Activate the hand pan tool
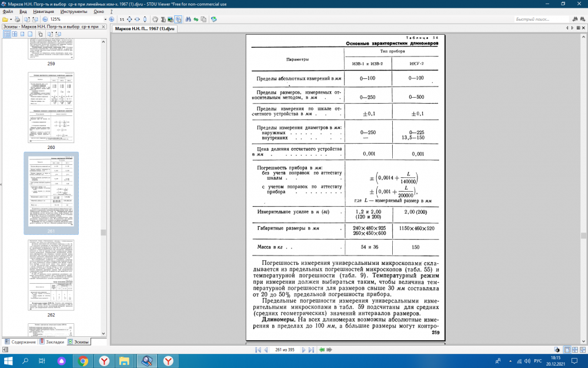This screenshot has height=368, width=588. click(155, 21)
